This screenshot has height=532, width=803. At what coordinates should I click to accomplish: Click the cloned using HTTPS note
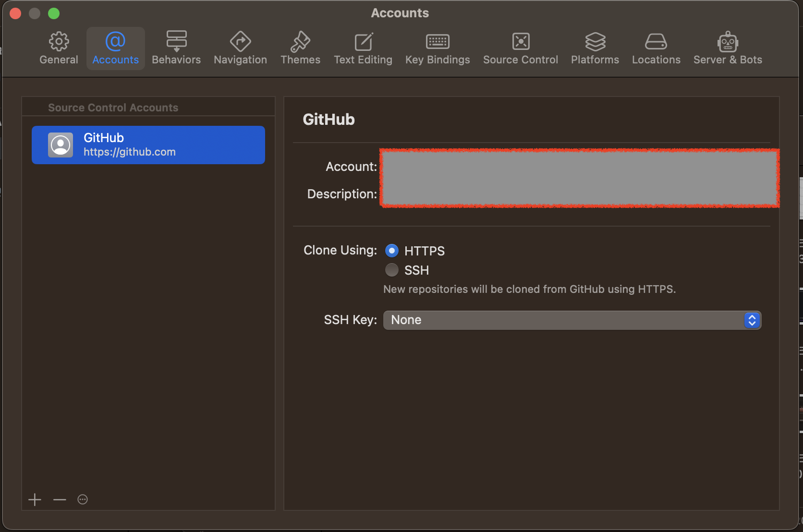click(x=529, y=289)
